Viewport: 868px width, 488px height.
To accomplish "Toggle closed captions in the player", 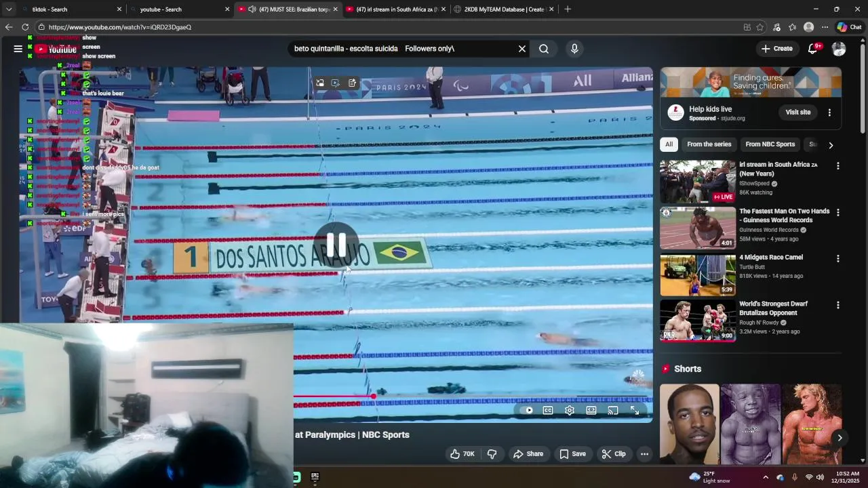I will [548, 410].
